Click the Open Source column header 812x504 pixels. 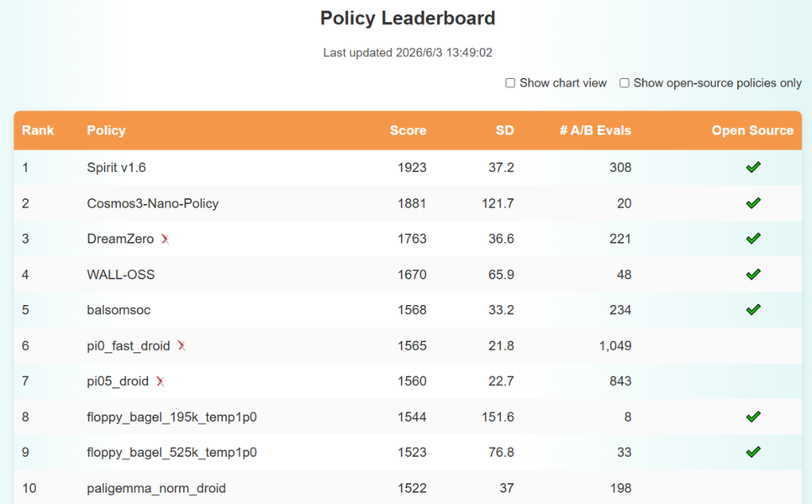point(752,130)
